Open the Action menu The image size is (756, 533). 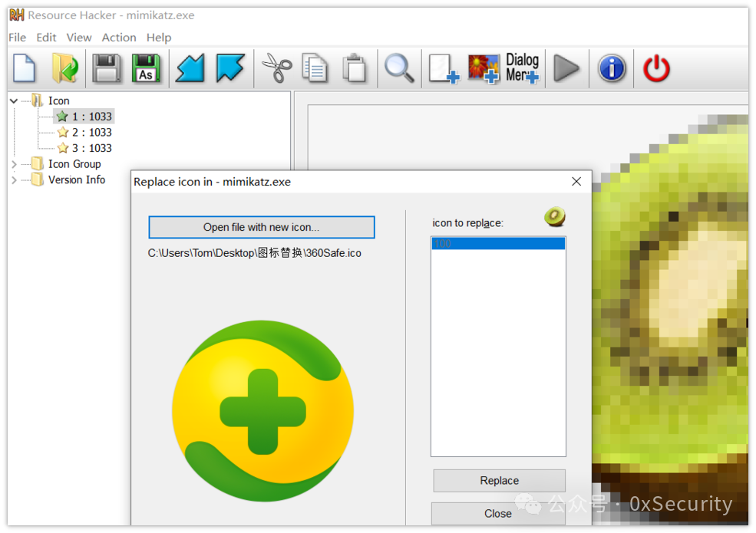(x=119, y=37)
